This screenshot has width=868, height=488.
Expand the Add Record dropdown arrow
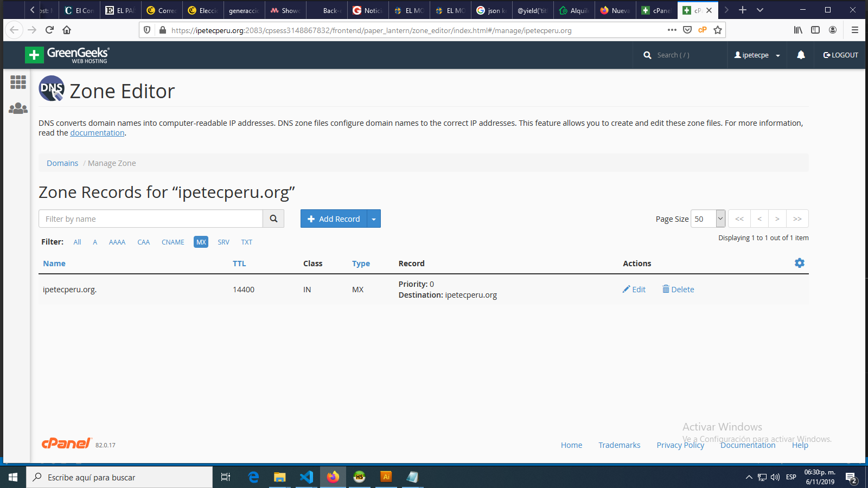374,219
